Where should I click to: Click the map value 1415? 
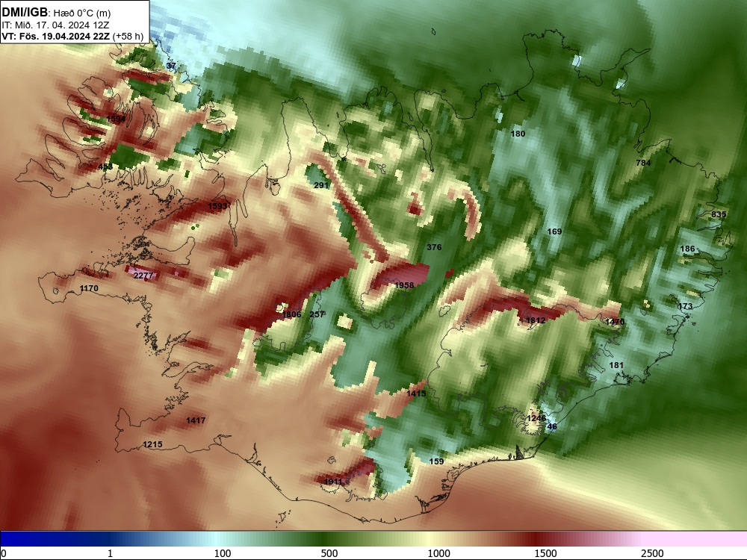pyautogui.click(x=416, y=393)
